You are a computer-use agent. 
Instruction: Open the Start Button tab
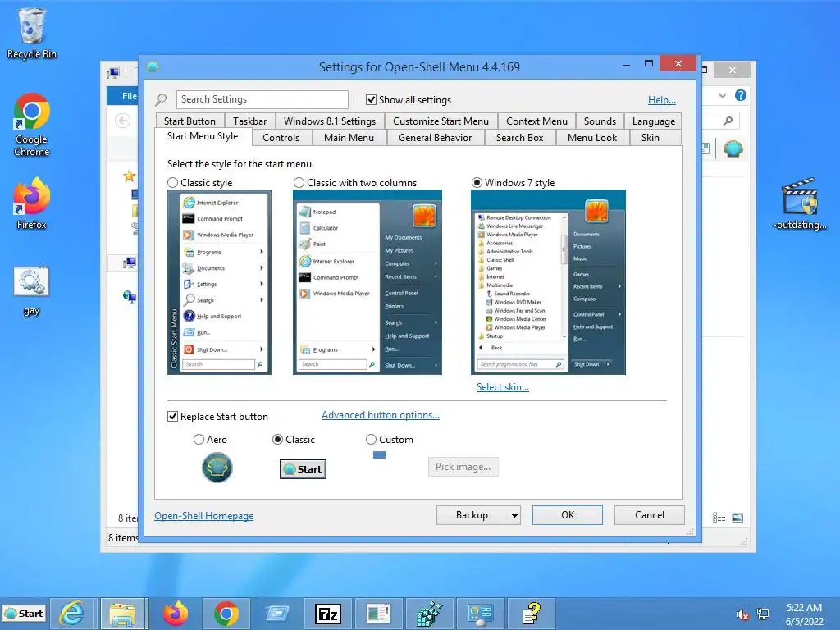point(189,121)
